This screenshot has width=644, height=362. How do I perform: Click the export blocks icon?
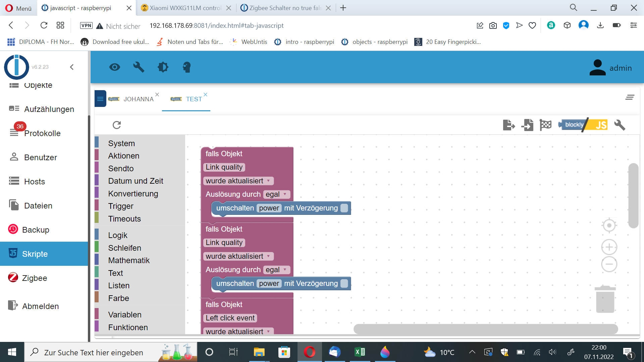pos(508,125)
